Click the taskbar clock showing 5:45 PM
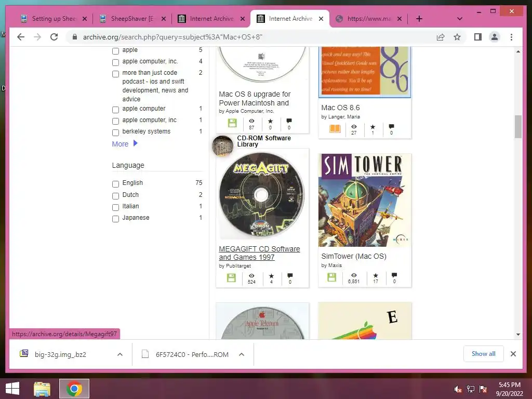The image size is (532, 399). [x=509, y=389]
